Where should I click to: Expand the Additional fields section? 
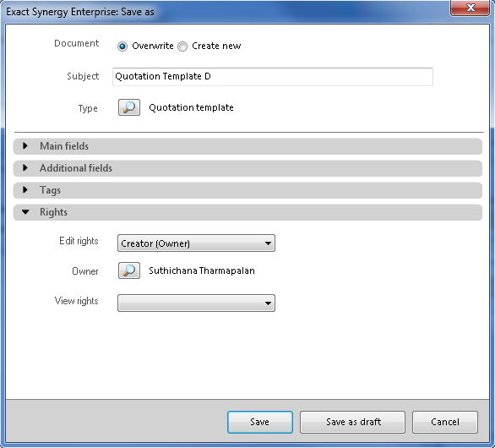pyautogui.click(x=247, y=168)
